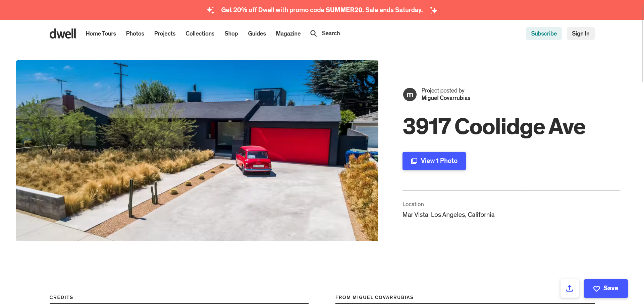Go to the Photos section

pos(135,34)
